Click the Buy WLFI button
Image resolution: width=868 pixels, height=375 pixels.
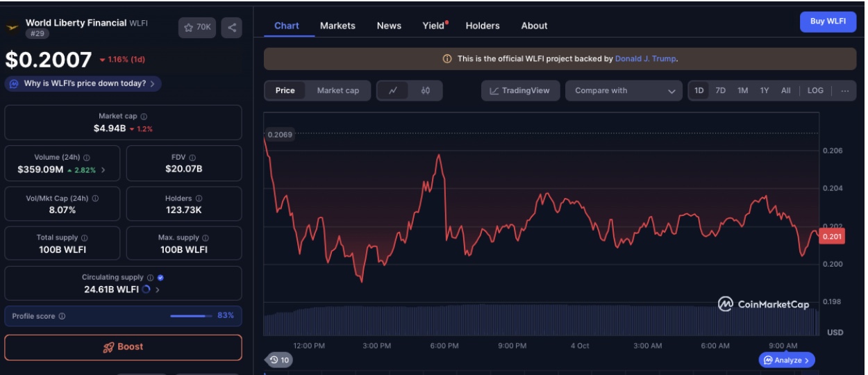tap(827, 22)
